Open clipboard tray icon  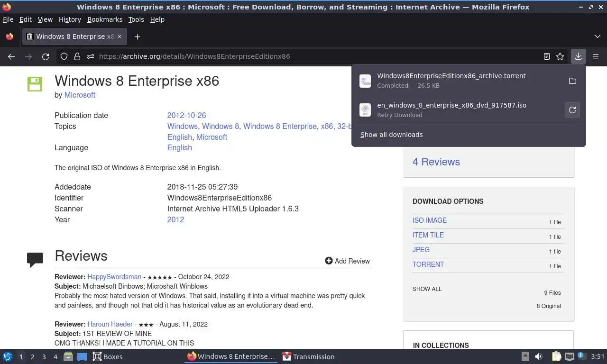pos(557,357)
